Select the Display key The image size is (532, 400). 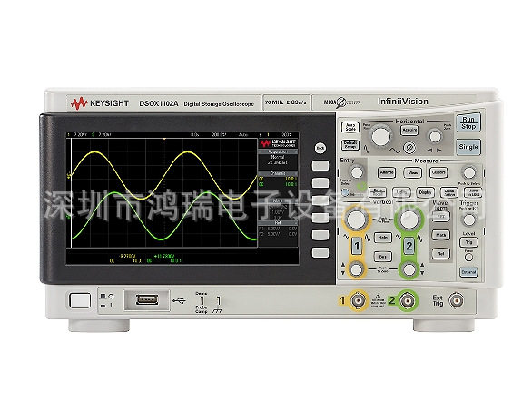(x=425, y=192)
